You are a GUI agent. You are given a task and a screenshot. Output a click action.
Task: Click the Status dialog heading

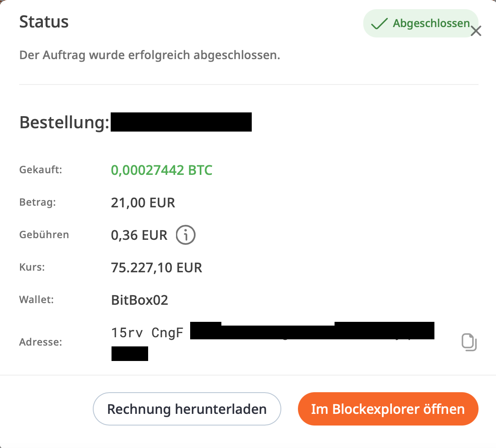coord(44,22)
